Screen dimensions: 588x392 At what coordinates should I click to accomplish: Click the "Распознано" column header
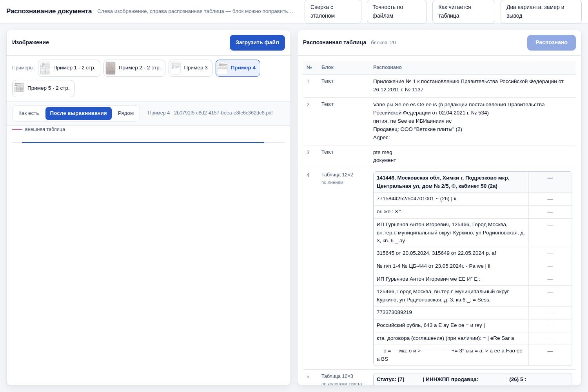pyautogui.click(x=387, y=67)
